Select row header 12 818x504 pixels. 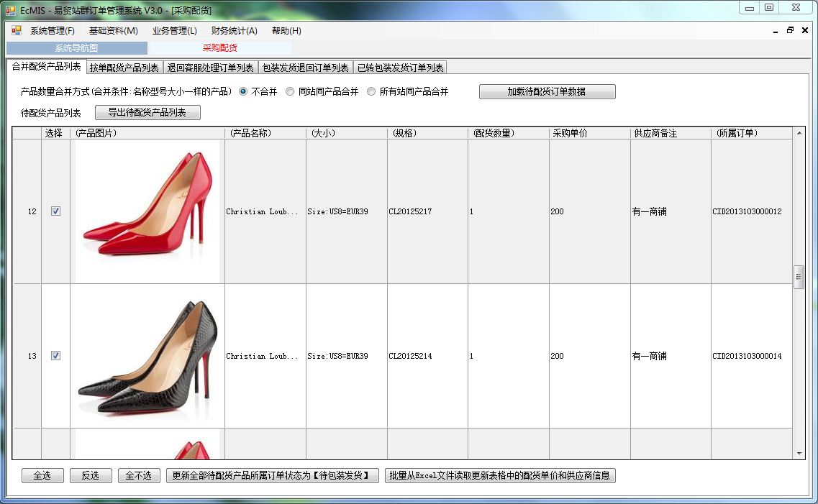pos(27,211)
